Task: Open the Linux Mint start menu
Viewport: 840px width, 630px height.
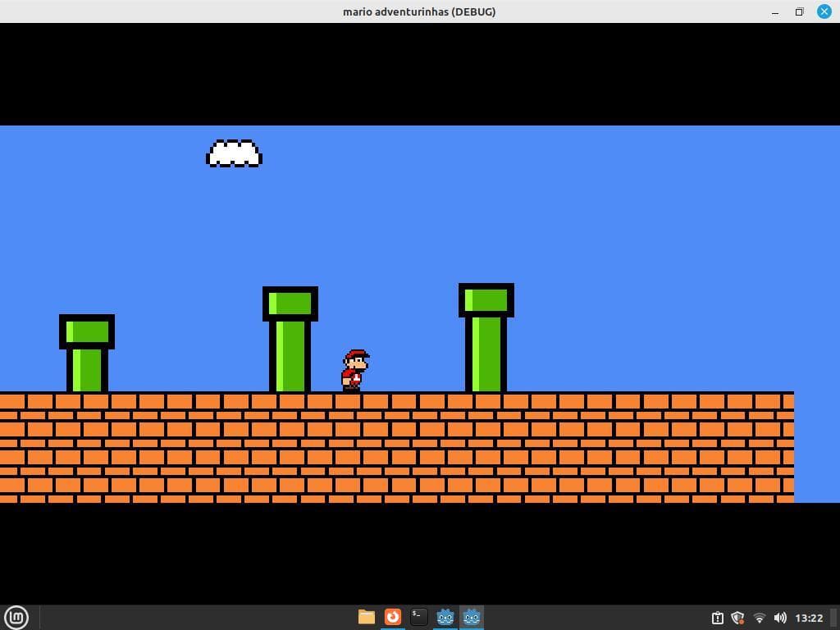Action: tap(16, 617)
